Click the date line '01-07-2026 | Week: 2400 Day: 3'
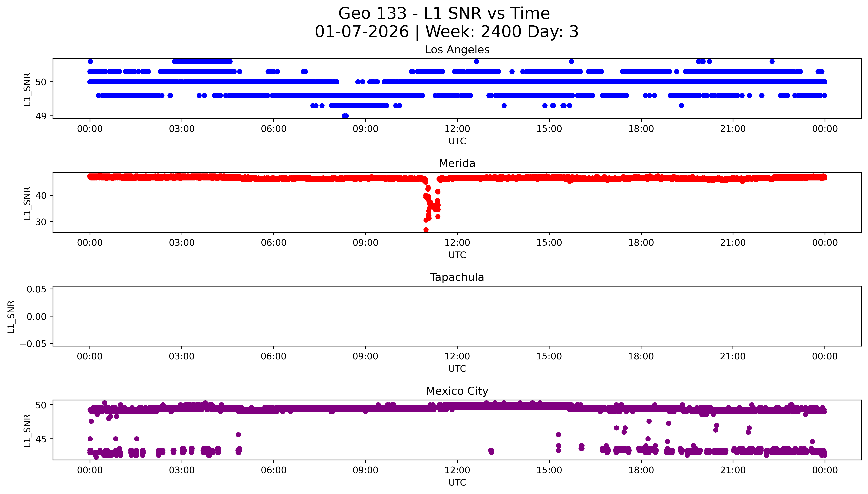 (x=446, y=32)
